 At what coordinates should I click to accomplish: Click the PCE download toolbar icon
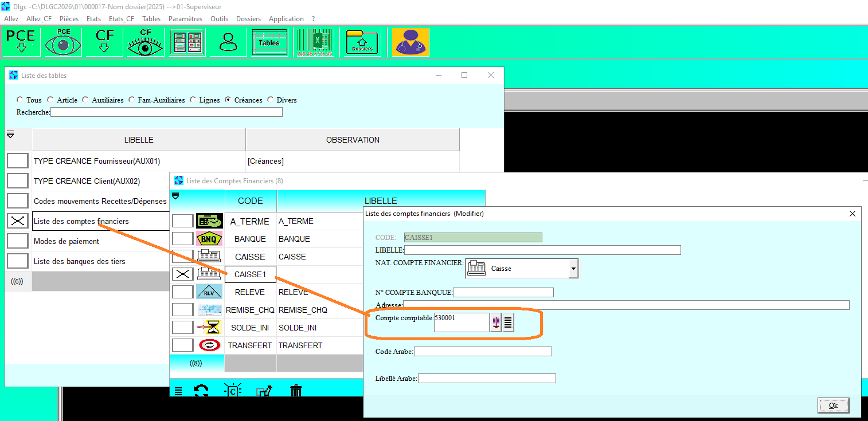coord(21,42)
